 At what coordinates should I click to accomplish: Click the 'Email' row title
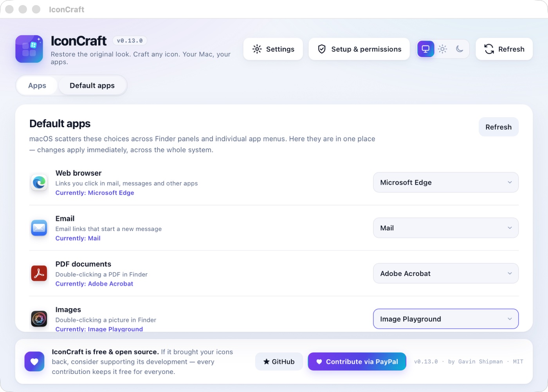65,219
